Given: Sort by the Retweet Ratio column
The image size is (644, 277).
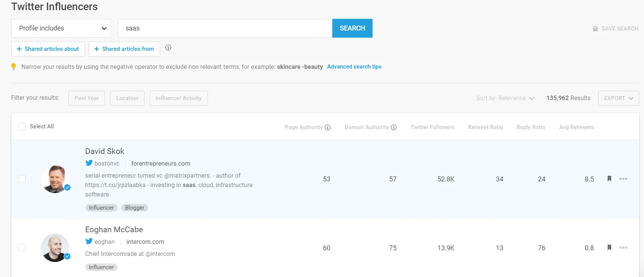Looking at the screenshot, I should point(485,127).
